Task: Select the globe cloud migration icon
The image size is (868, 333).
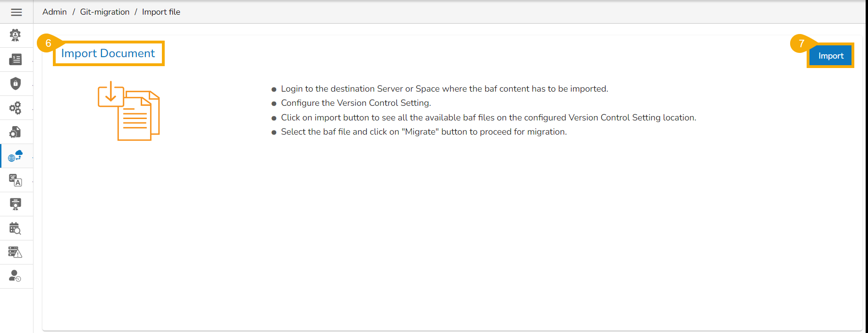Action: [16, 156]
